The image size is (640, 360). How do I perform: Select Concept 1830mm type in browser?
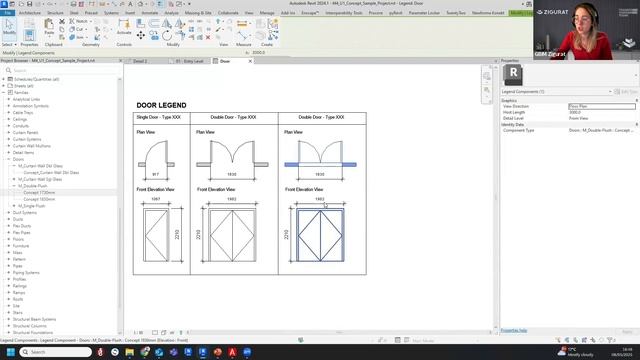[39, 199]
